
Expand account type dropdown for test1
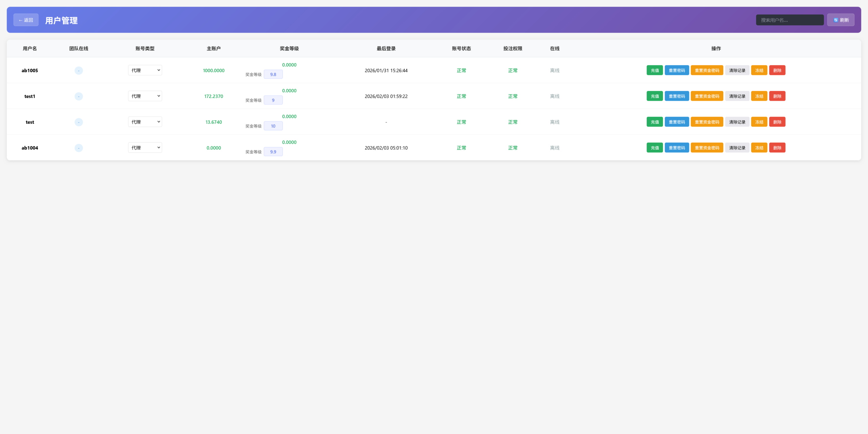coord(145,96)
